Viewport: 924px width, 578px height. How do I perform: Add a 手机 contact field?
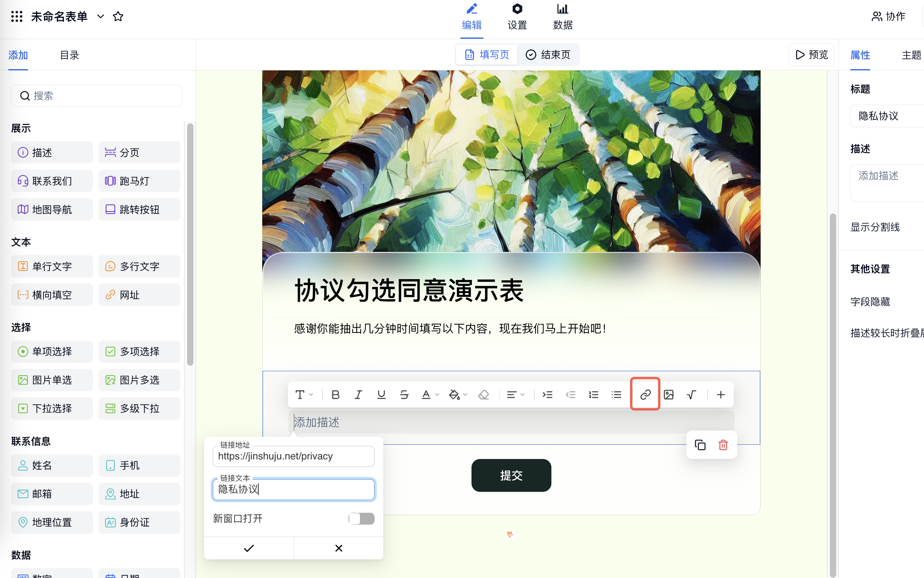[x=139, y=465]
